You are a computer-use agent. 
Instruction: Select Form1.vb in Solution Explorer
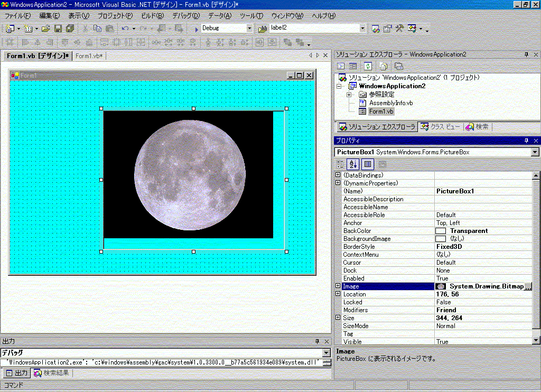(381, 111)
